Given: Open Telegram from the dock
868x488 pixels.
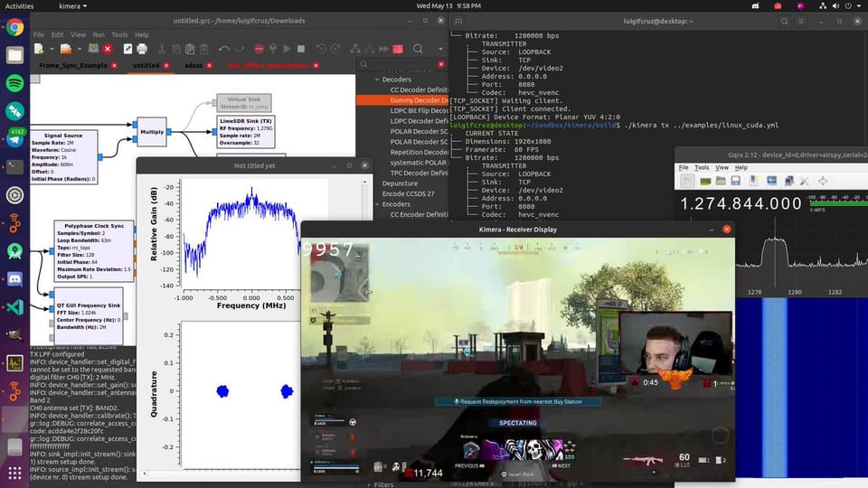Looking at the screenshot, I should click(x=15, y=138).
